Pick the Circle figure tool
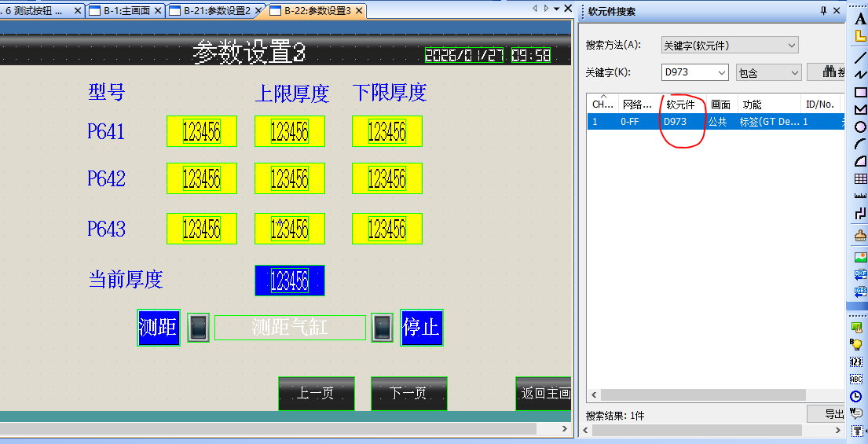 860,127
